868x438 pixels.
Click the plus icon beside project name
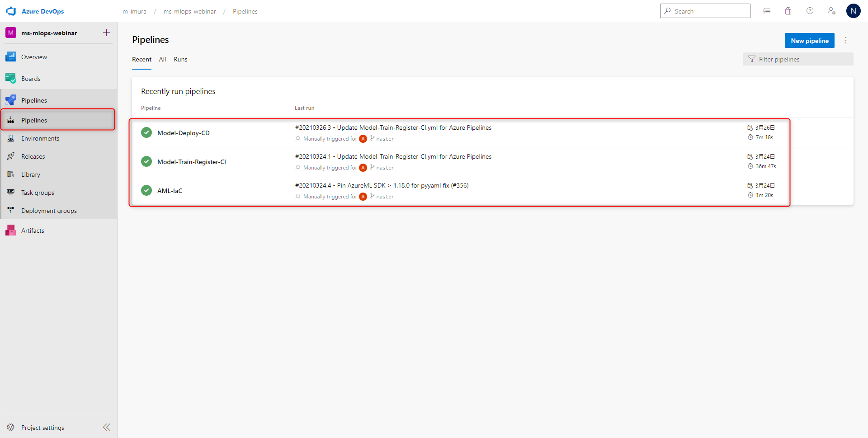106,33
